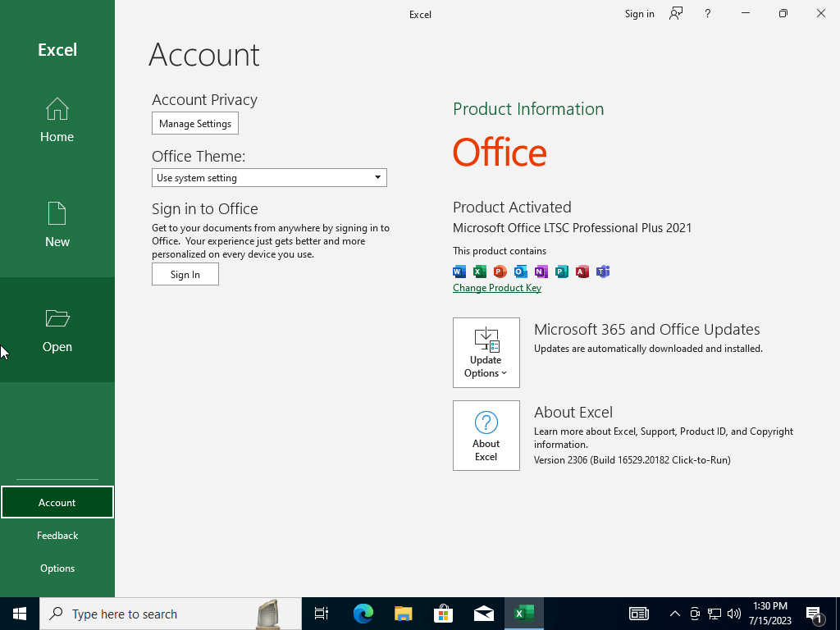Launch Microsoft Edge from the taskbar
This screenshot has width=840, height=630.
coord(363,614)
